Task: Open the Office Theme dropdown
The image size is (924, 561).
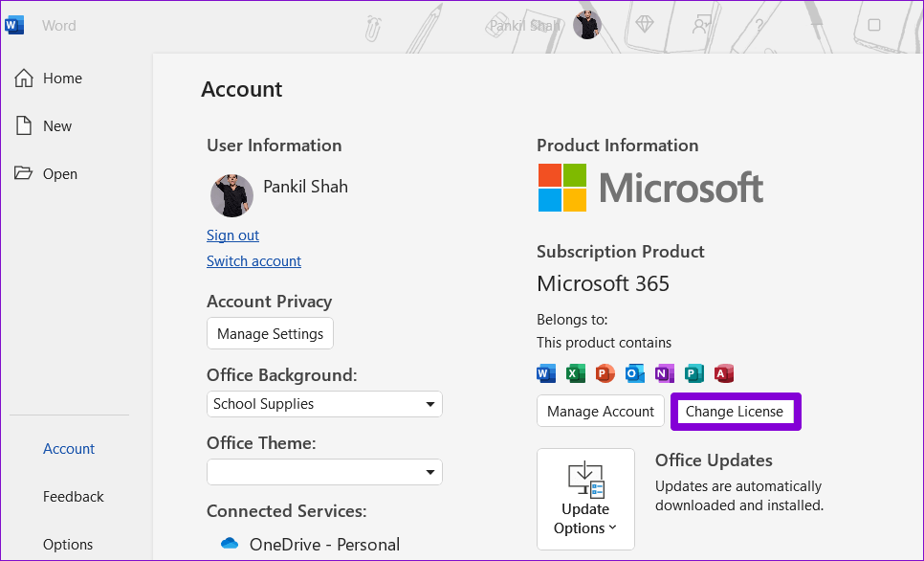Action: tap(324, 472)
